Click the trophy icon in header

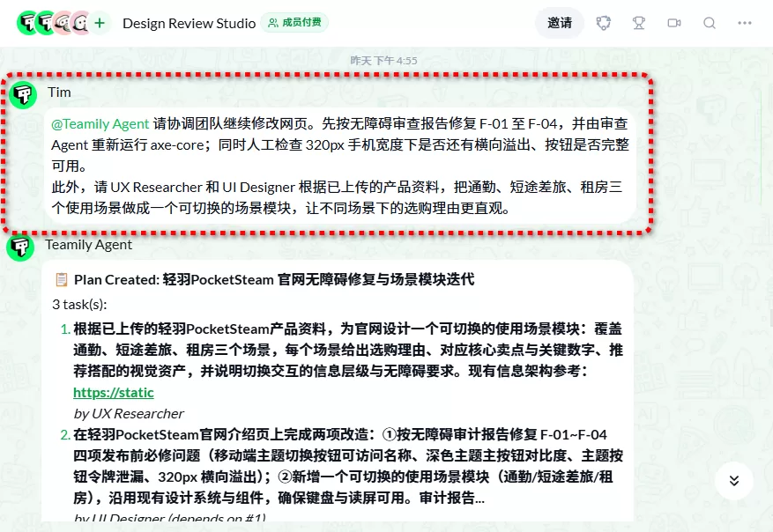click(x=639, y=23)
